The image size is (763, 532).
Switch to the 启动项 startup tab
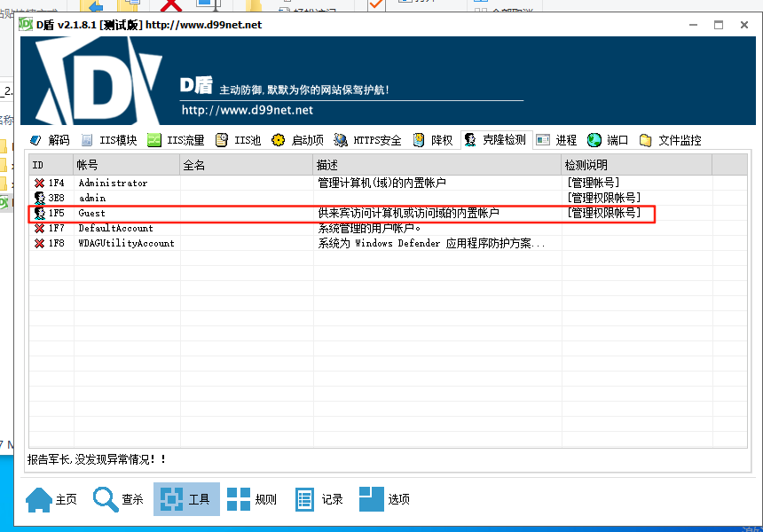(x=298, y=141)
